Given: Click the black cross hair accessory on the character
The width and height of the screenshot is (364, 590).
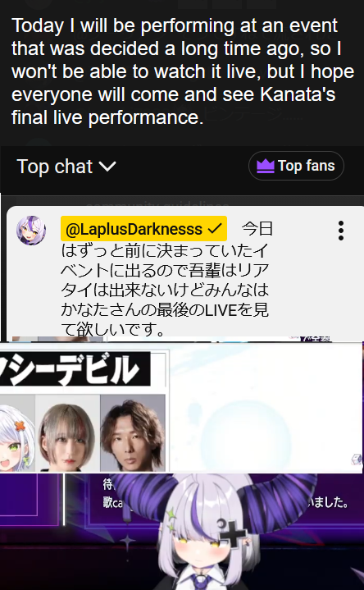Looking at the screenshot, I should (233, 532).
